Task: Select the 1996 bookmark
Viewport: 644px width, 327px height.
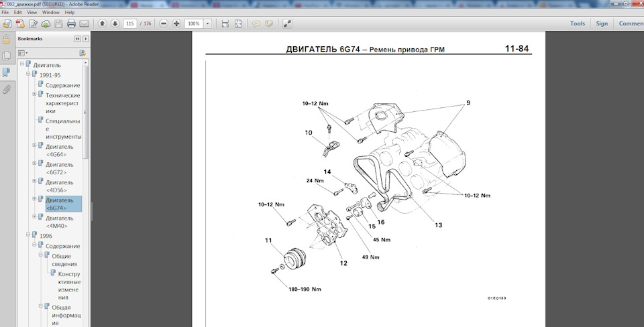Action: click(x=46, y=236)
